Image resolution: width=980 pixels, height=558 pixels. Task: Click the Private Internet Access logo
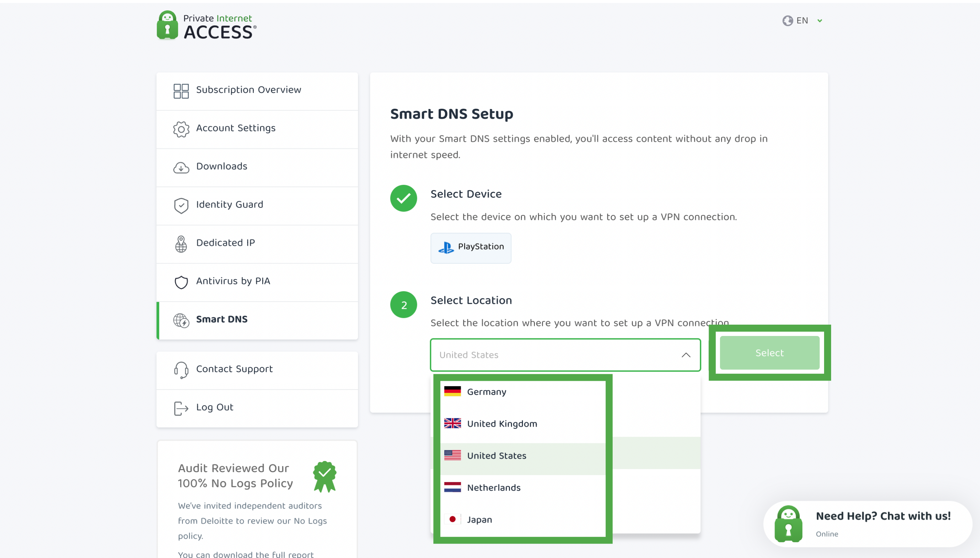tap(207, 25)
